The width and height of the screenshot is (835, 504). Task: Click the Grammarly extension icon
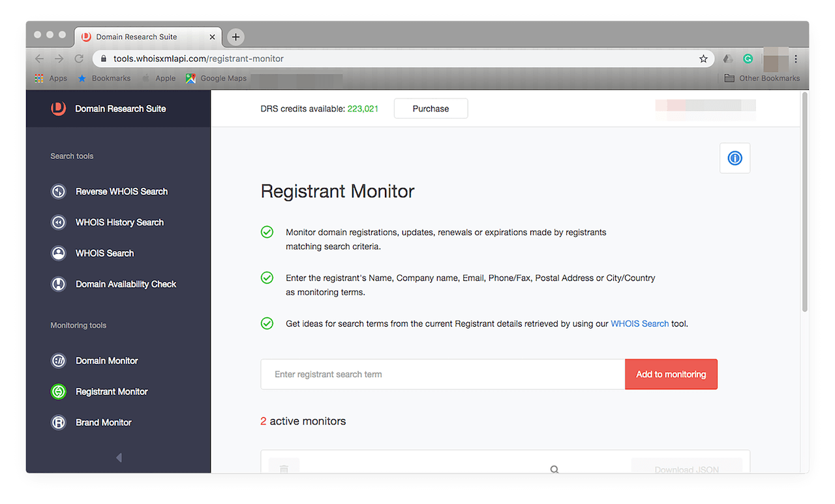tap(748, 59)
